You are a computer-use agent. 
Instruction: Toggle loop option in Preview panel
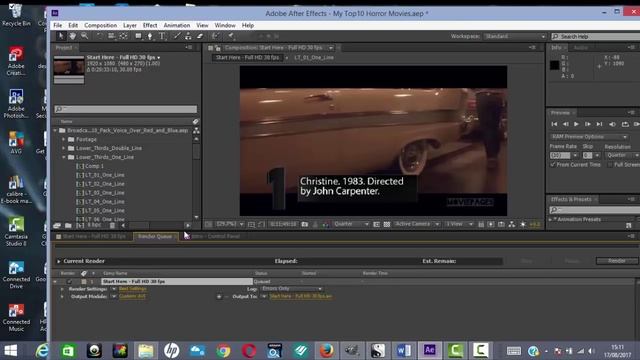625,124
